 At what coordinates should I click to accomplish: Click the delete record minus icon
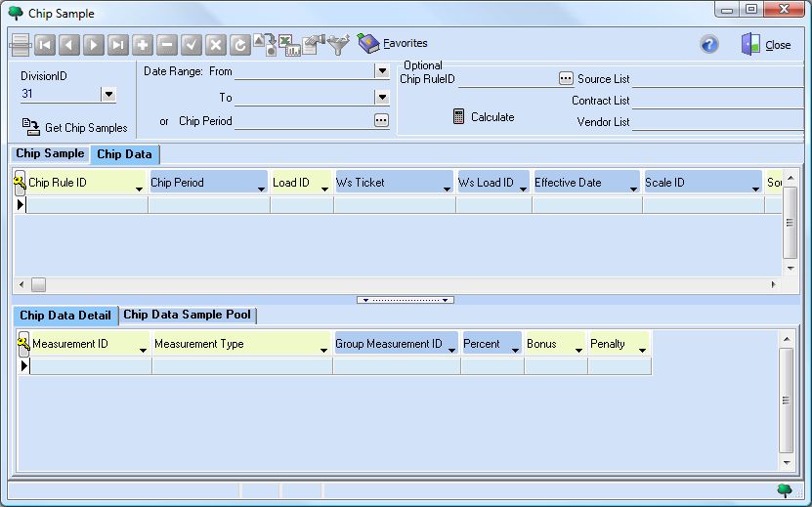[166, 45]
